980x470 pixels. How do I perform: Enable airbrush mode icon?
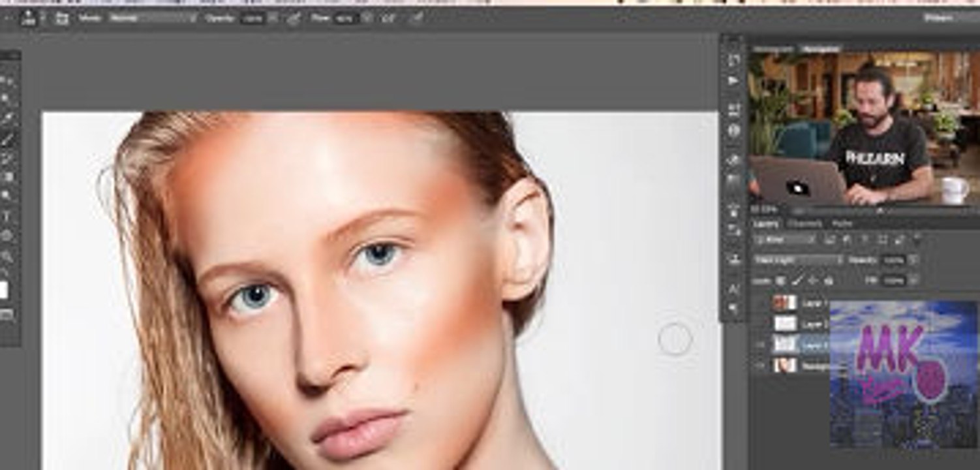pyautogui.click(x=388, y=19)
